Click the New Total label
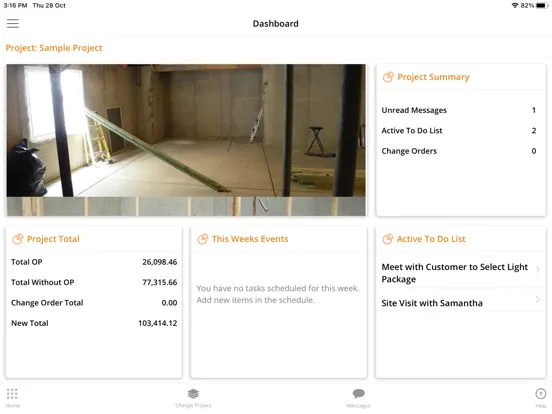The image size is (552, 414). [30, 323]
